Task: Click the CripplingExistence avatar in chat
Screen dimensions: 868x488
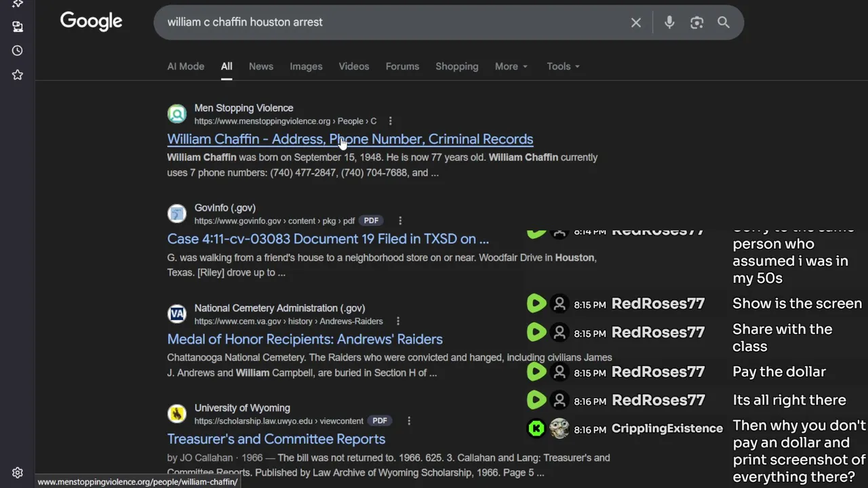Action: coord(559,428)
